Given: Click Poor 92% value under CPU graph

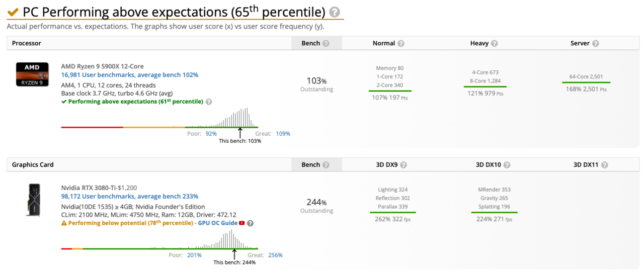Looking at the screenshot, I should tap(211, 134).
